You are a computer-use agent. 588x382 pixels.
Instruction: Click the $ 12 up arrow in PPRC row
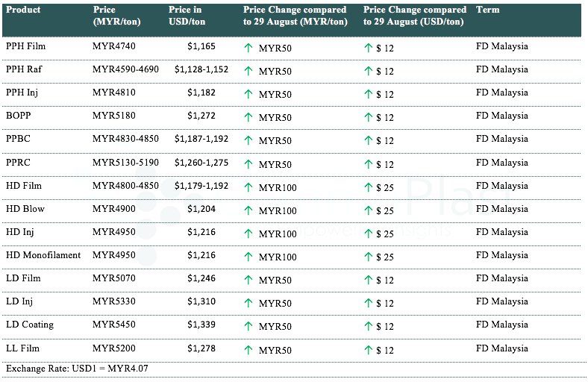point(368,164)
